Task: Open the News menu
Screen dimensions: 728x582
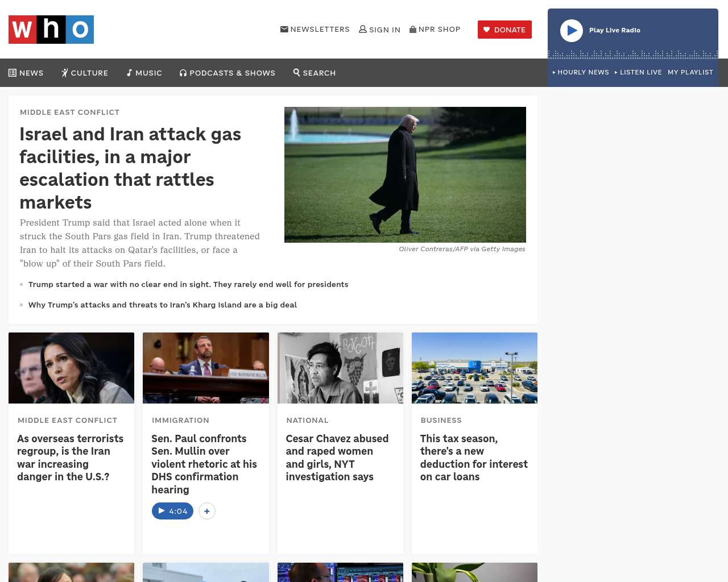Action: pyautogui.click(x=26, y=73)
